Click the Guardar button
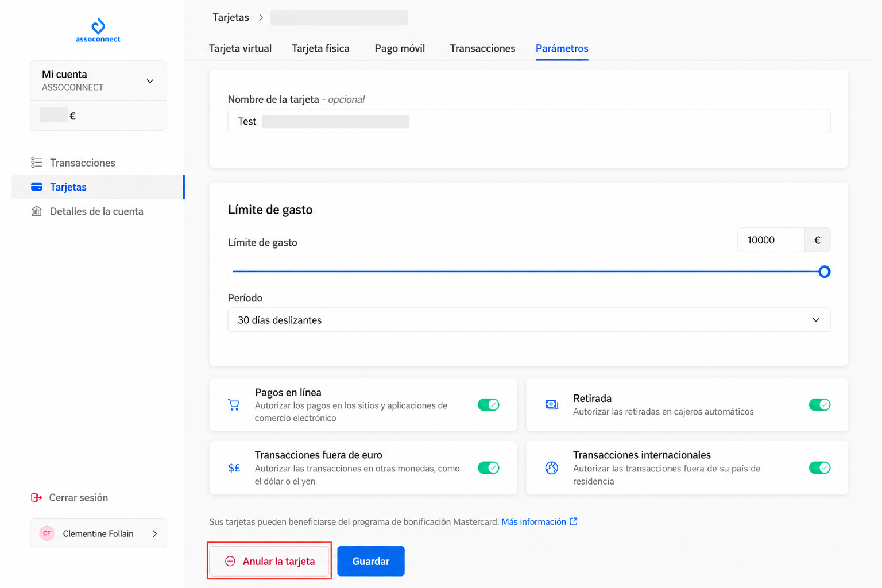The height and width of the screenshot is (588, 882). point(371,561)
